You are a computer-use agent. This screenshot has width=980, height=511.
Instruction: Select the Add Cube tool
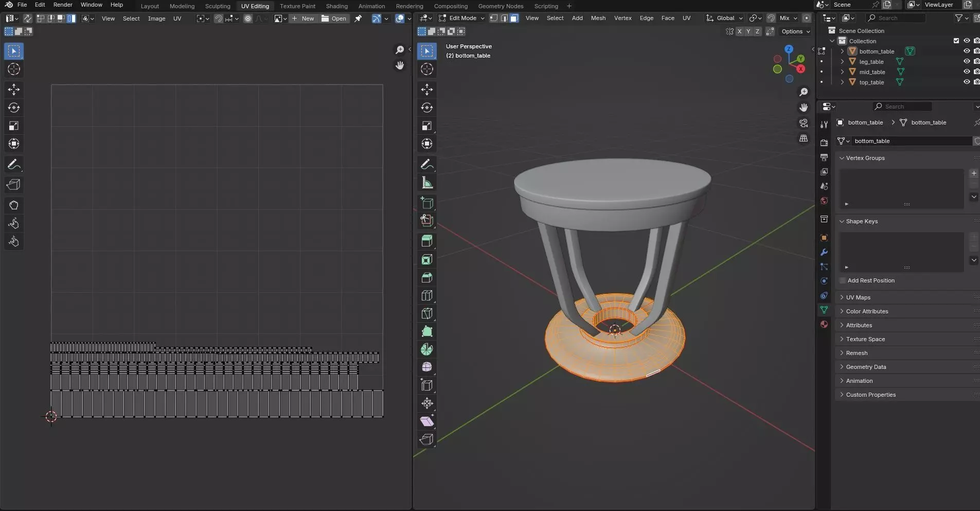pyautogui.click(x=427, y=203)
